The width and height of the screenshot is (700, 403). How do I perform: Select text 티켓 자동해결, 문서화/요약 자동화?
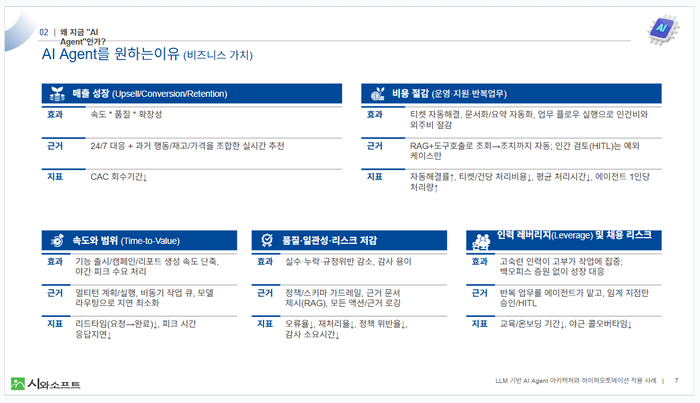pyautogui.click(x=472, y=115)
